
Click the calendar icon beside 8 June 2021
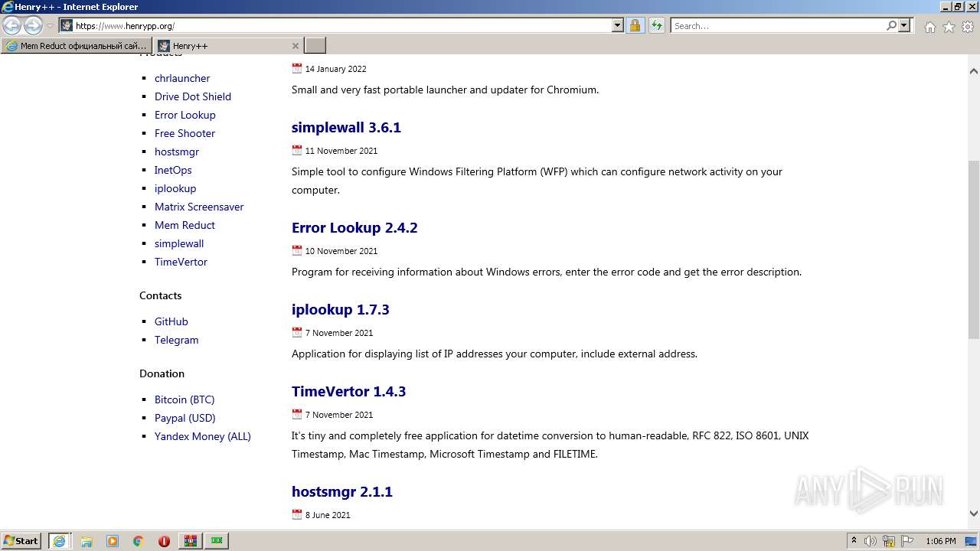pos(297,514)
